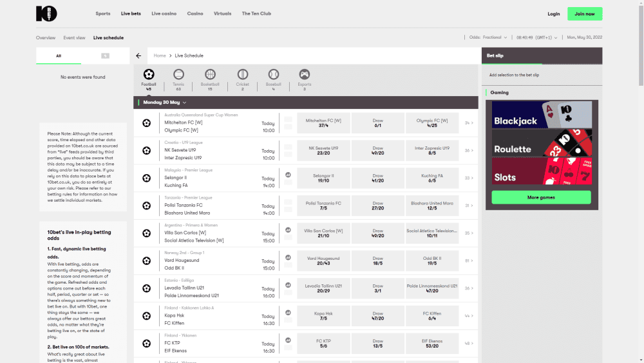Viewport: 644px width, 363px height.
Task: Click football icon for Villa San Carlos match
Action: (x=147, y=233)
